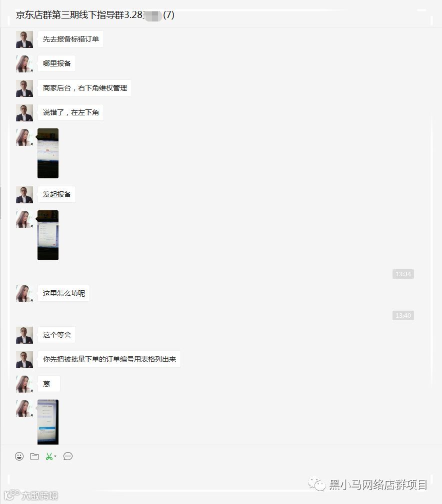Open first photo thumbnail after 说错了
This screenshot has width=442, height=504.
click(x=48, y=153)
